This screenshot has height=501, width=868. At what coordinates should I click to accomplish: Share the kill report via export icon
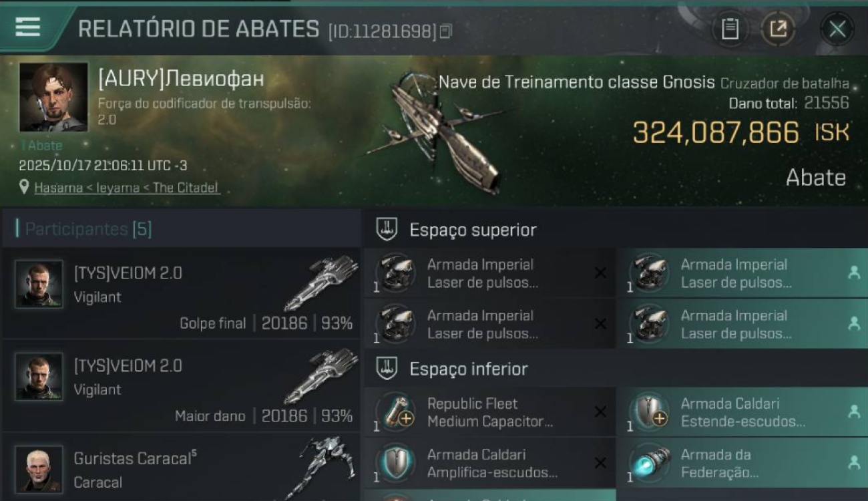coord(778,29)
